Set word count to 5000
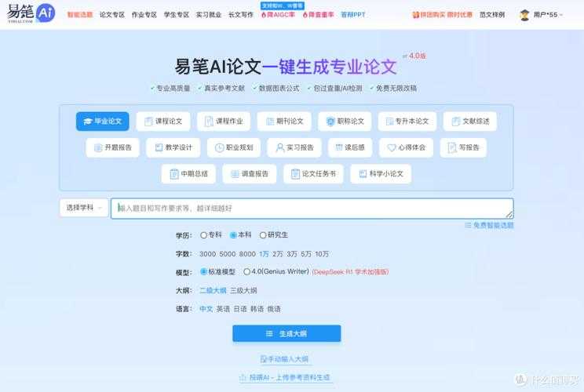The height and width of the screenshot is (392, 584). [x=227, y=254]
